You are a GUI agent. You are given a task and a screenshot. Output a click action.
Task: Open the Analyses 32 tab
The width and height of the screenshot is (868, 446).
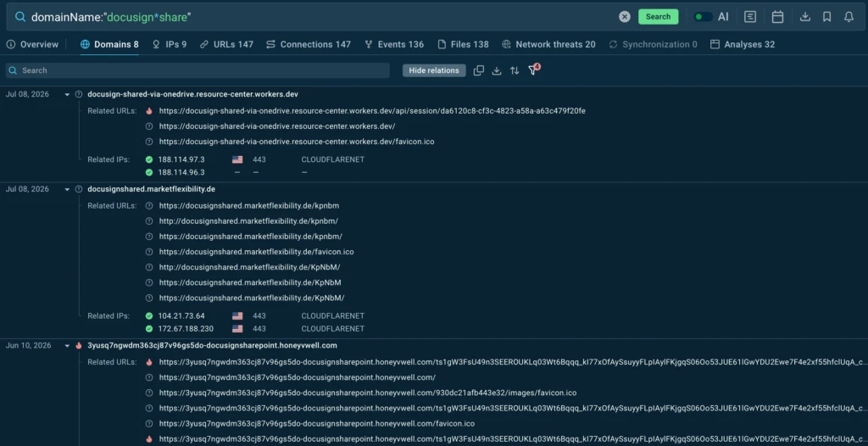(743, 44)
